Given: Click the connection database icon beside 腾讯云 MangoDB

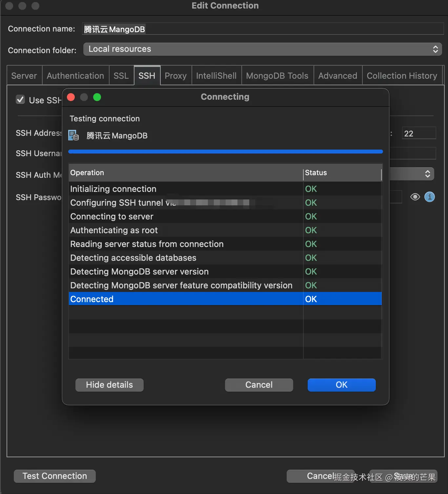Looking at the screenshot, I should pyautogui.click(x=73, y=135).
